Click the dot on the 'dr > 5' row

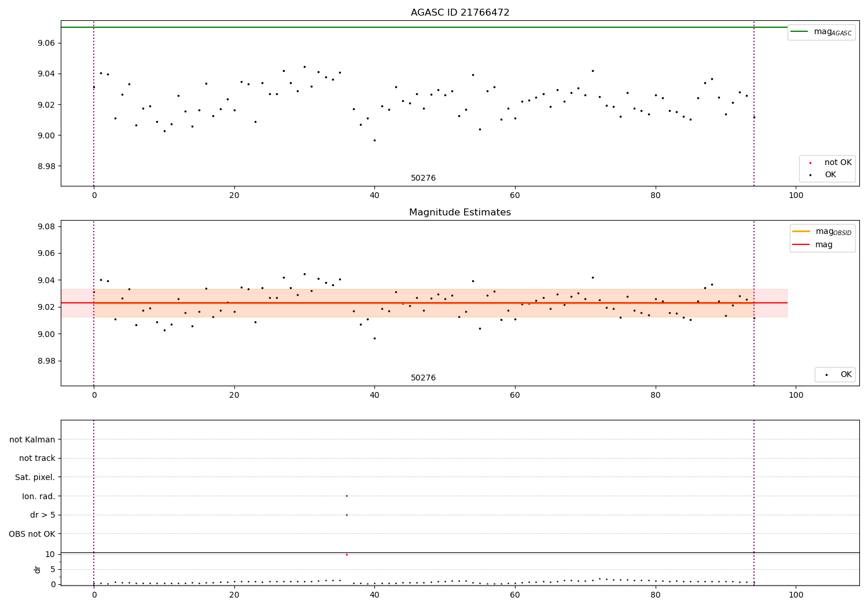coord(347,515)
